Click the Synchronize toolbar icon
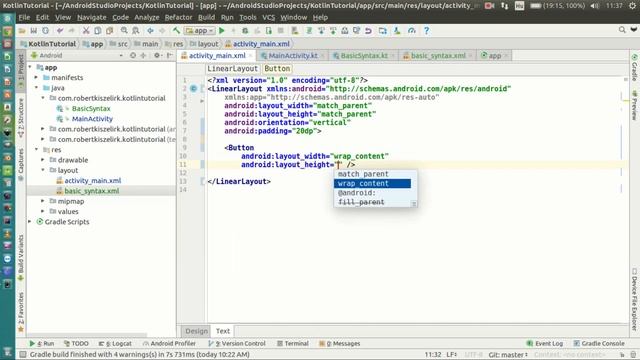 pos(45,31)
